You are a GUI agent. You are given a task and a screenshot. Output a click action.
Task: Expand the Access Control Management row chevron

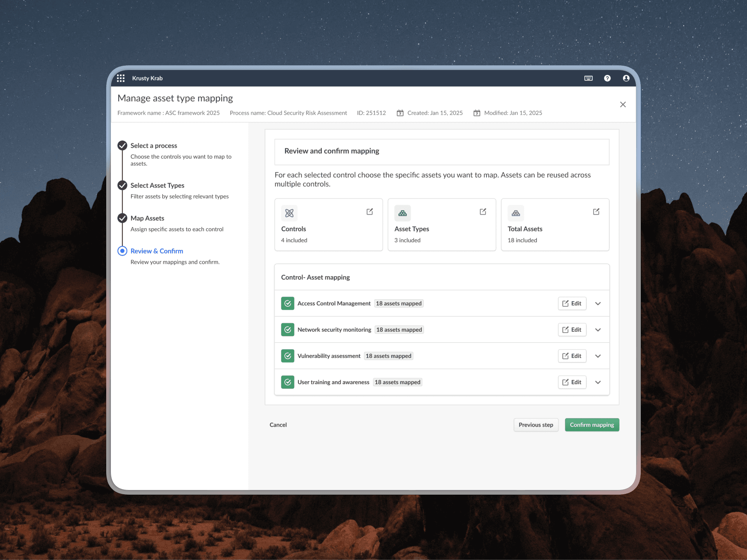pos(598,304)
